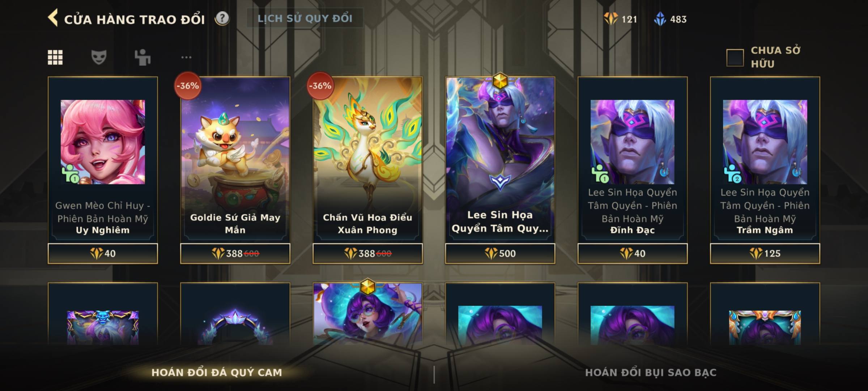
Task: Select the all-items grid filter icon
Action: pos(55,57)
